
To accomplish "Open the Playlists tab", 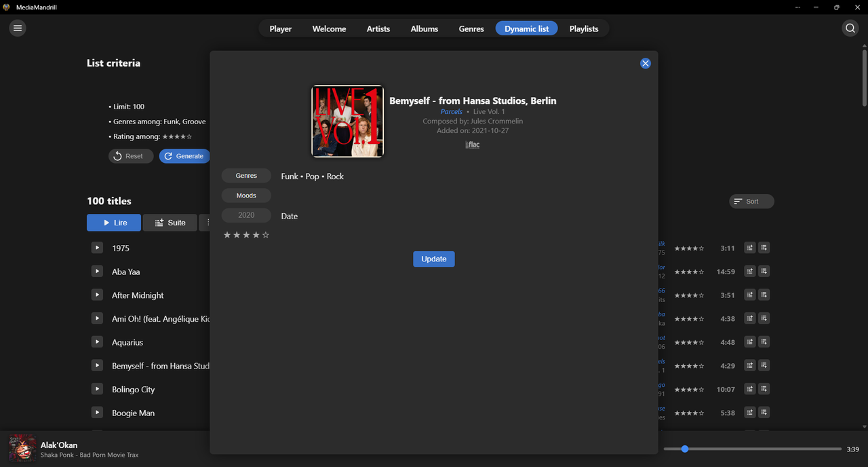I will 584,29.
